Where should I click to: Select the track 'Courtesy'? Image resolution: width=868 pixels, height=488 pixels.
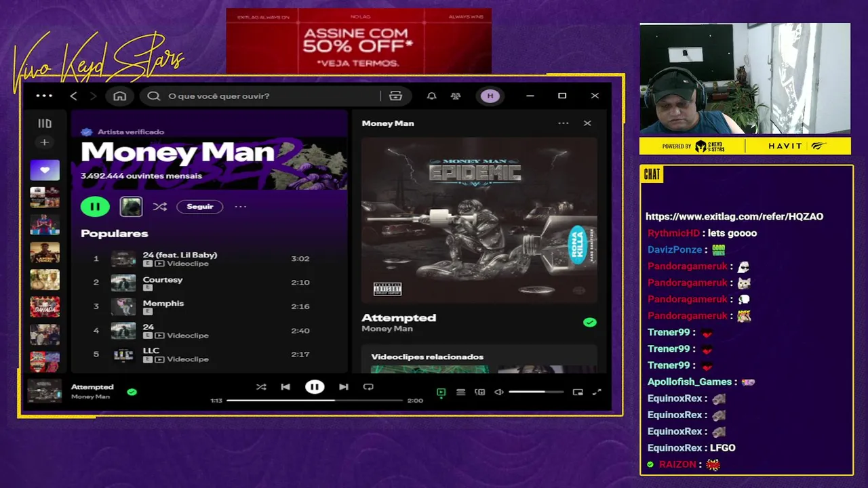pos(163,279)
